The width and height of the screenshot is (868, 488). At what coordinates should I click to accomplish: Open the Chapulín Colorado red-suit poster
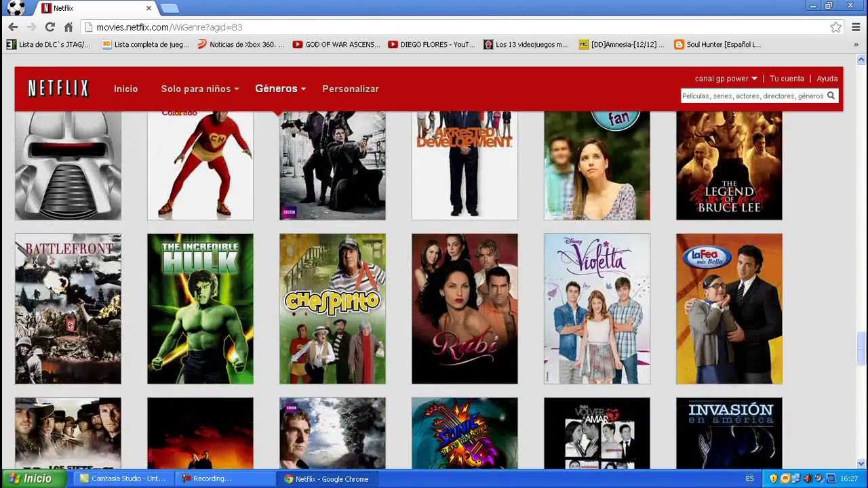tap(200, 166)
